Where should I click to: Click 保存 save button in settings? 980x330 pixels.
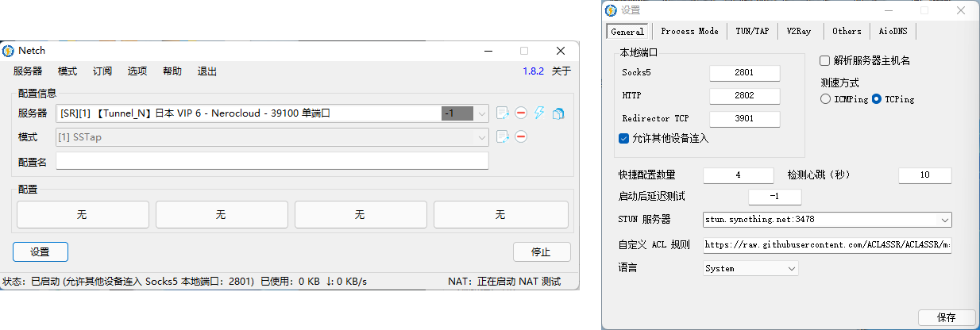tap(947, 317)
